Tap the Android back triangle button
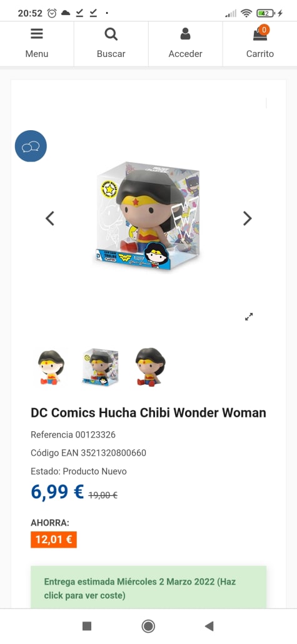The image size is (297, 644). (x=209, y=626)
